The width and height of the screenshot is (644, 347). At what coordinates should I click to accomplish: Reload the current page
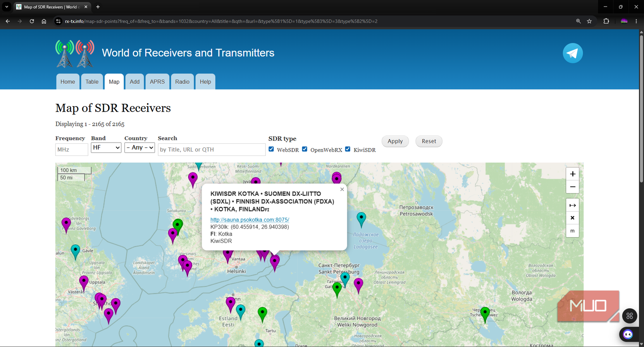(32, 21)
